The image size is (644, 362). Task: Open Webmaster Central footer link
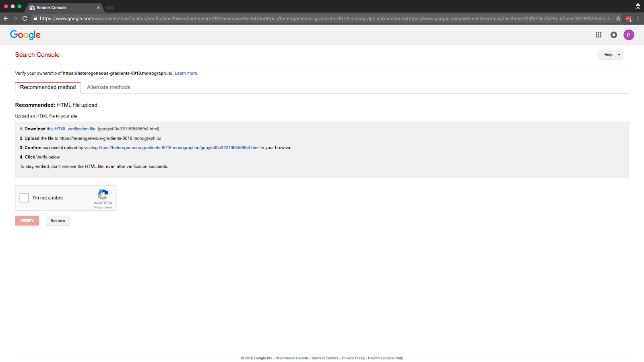[292, 358]
